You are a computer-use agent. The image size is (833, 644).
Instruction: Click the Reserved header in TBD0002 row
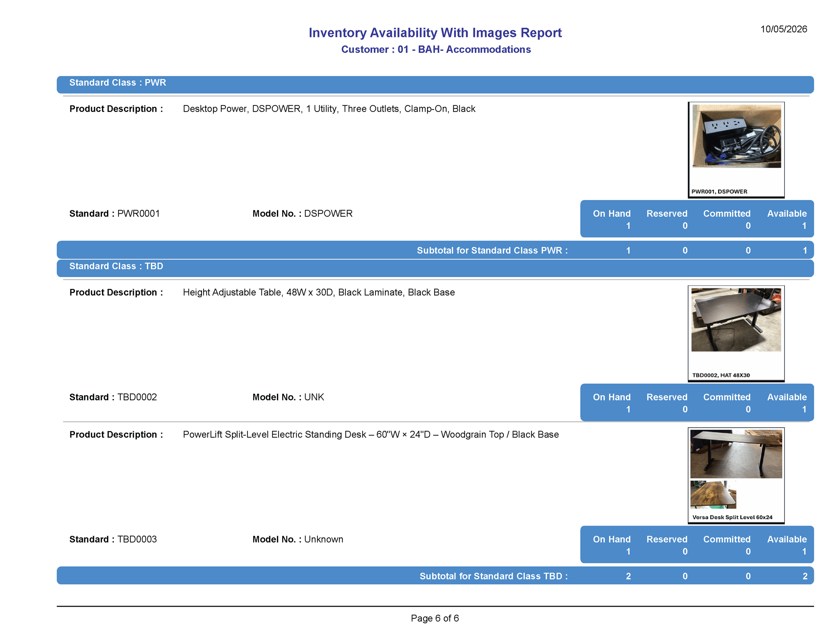tap(667, 397)
